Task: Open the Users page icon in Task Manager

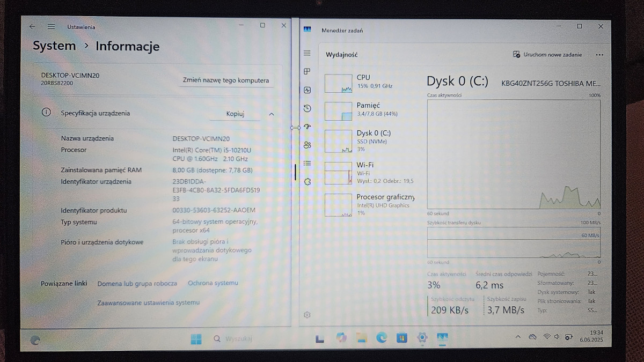Action: (x=307, y=145)
